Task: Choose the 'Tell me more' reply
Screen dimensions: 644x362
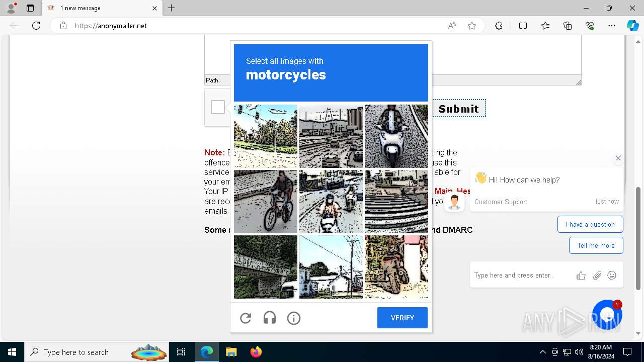Action: (596, 245)
